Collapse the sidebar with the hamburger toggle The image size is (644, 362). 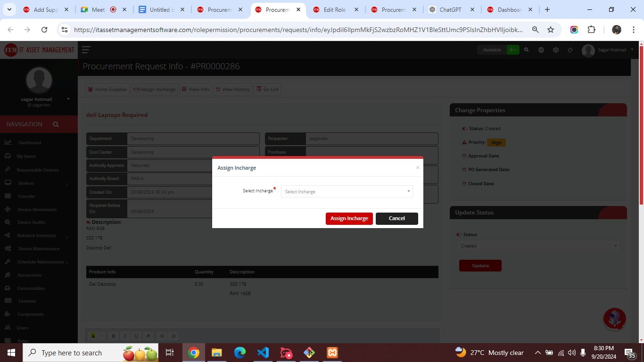tap(85, 49)
